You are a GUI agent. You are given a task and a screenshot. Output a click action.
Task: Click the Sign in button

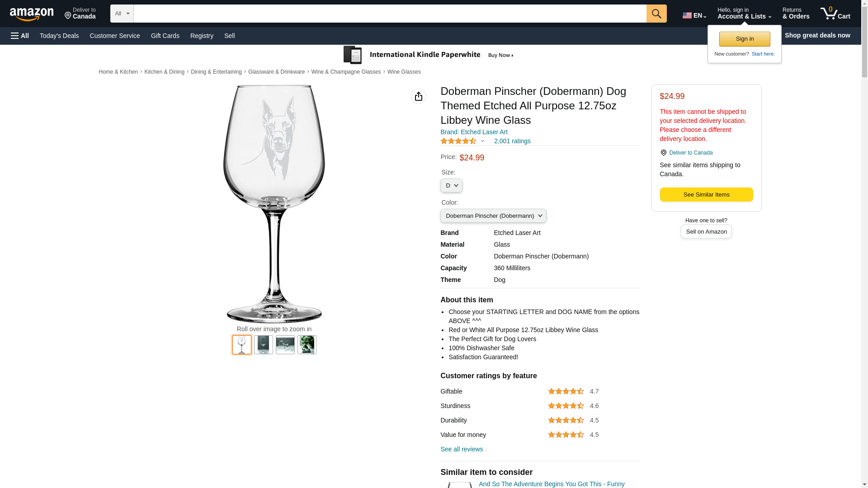coord(745,39)
